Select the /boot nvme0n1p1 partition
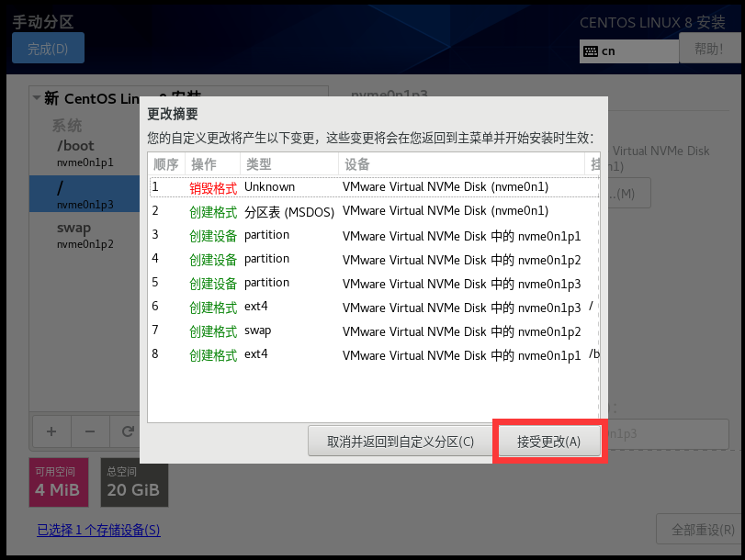This screenshot has width=745, height=560. click(x=85, y=153)
